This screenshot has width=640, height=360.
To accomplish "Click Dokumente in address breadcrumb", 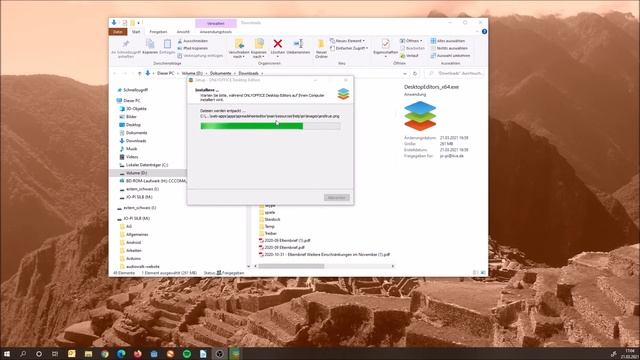I will coord(220,73).
